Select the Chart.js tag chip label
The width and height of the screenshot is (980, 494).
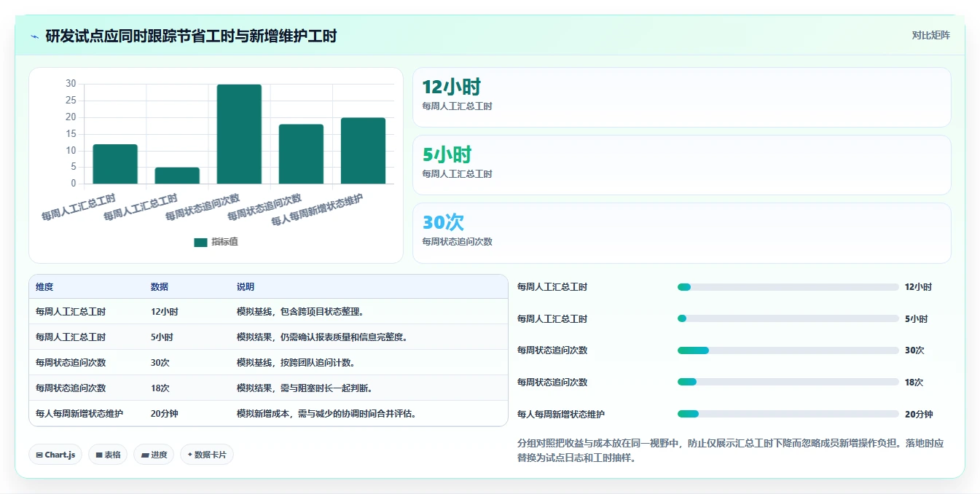pos(60,455)
